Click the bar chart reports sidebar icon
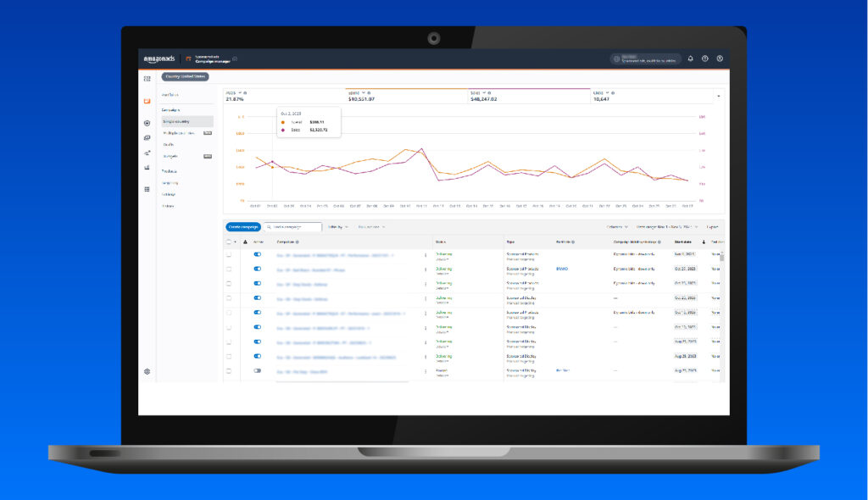Viewport: 868px width, 500px height. [147, 167]
